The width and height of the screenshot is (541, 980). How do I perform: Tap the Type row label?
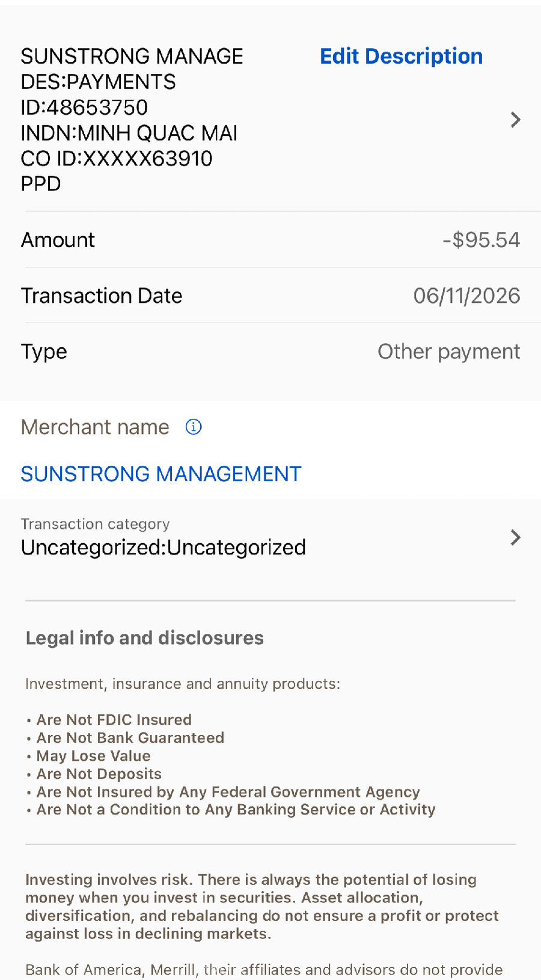(44, 352)
